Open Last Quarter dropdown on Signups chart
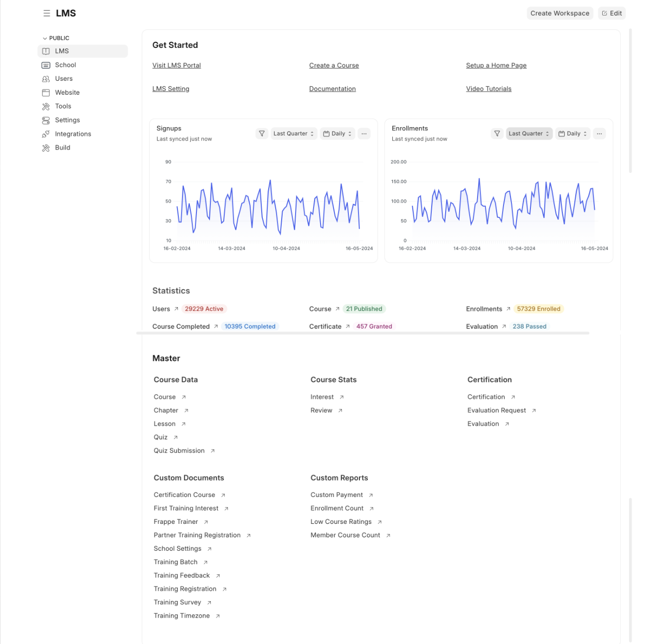Viewport: 666px width, 644px height. (x=294, y=134)
